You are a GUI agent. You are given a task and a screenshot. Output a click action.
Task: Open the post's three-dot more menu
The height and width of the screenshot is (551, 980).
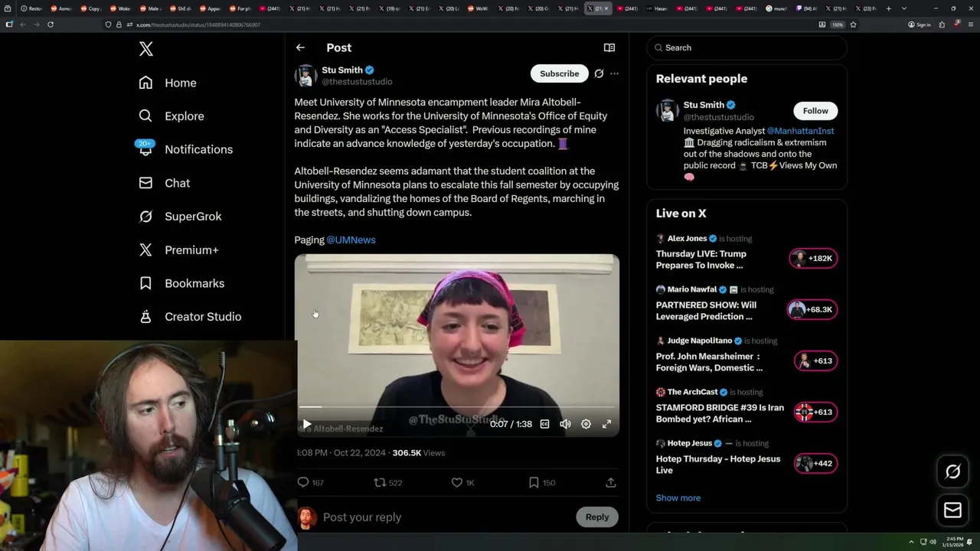coord(614,73)
